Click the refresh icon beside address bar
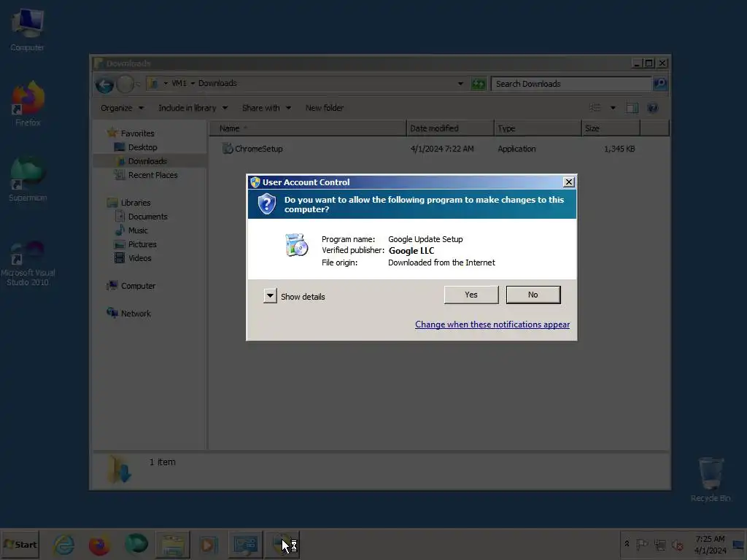 coord(478,85)
